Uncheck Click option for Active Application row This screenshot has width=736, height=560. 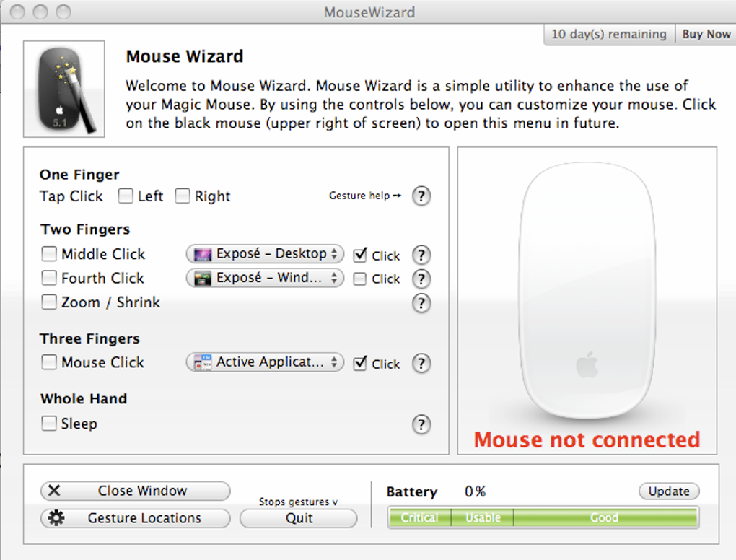coord(360,363)
